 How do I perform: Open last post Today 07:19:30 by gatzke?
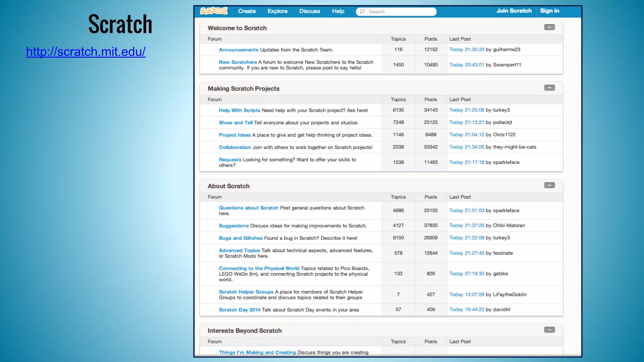[x=467, y=273]
